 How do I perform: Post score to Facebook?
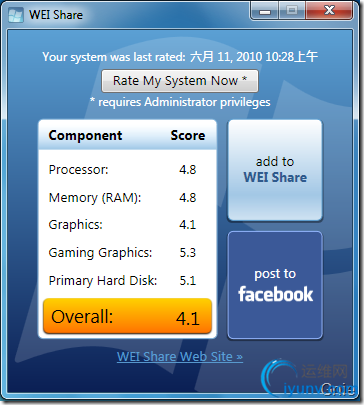[x=275, y=285]
